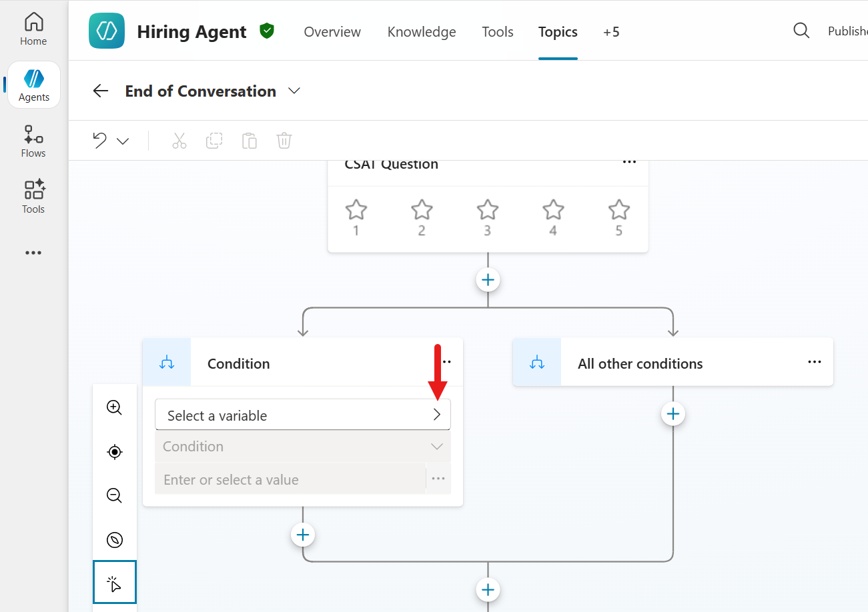Open All other conditions more options menu
The width and height of the screenshot is (868, 612).
click(814, 362)
